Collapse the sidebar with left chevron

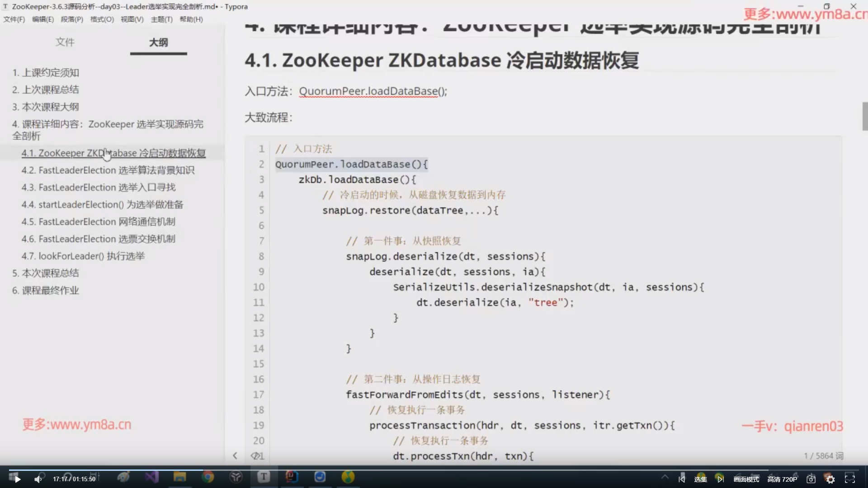235,455
